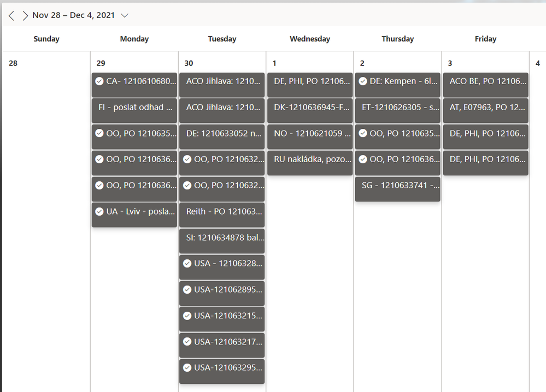Image resolution: width=546 pixels, height=392 pixels.
Task: Open the ACO BE, PO 12106 task card
Action: coord(486,85)
